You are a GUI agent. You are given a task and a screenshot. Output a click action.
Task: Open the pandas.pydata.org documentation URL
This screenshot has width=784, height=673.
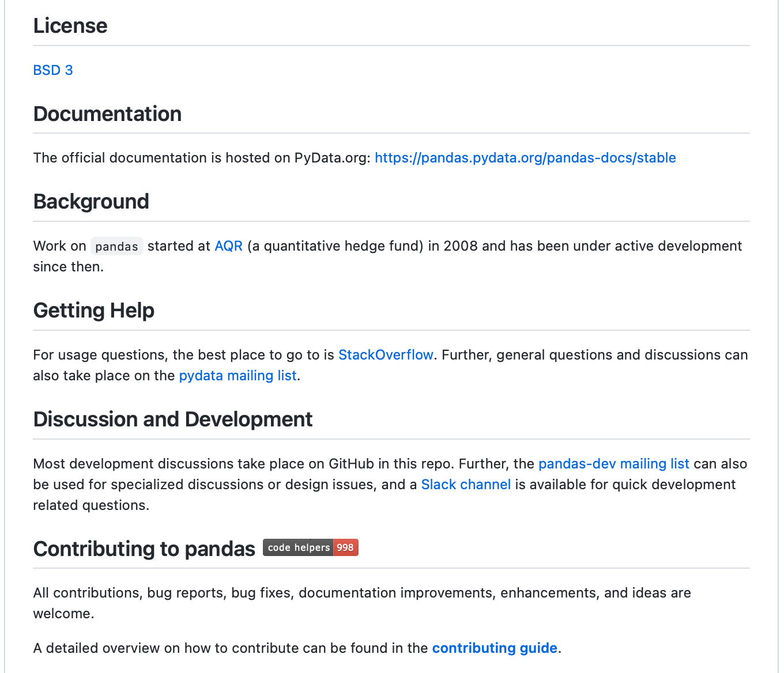(525, 158)
